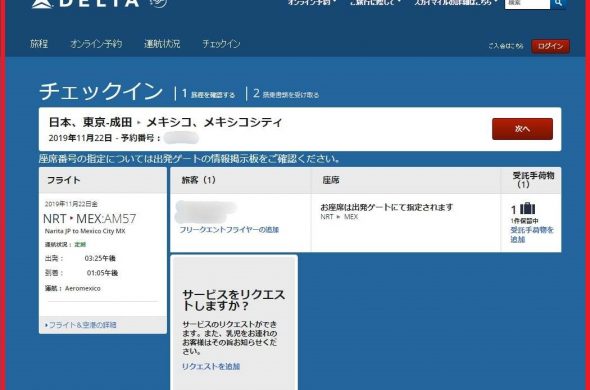
Task: Open the 運航状況 navigation tab
Action: click(162, 44)
